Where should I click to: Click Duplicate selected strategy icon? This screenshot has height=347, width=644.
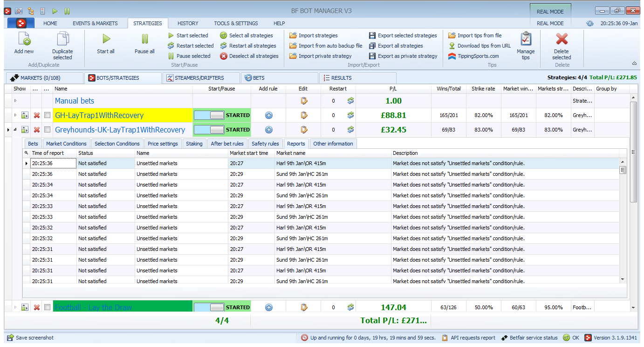click(62, 39)
